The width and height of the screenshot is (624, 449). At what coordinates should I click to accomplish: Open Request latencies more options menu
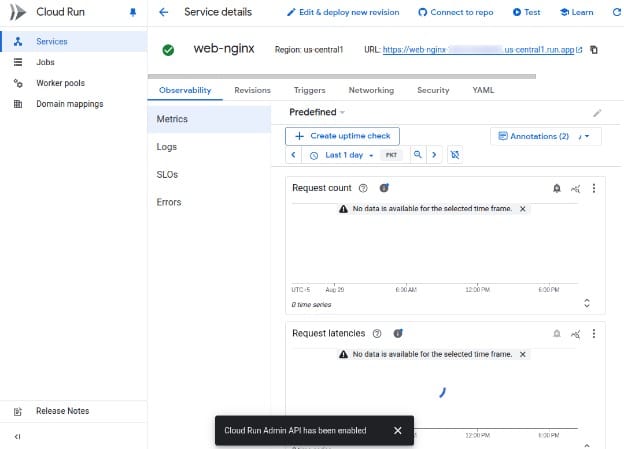594,334
